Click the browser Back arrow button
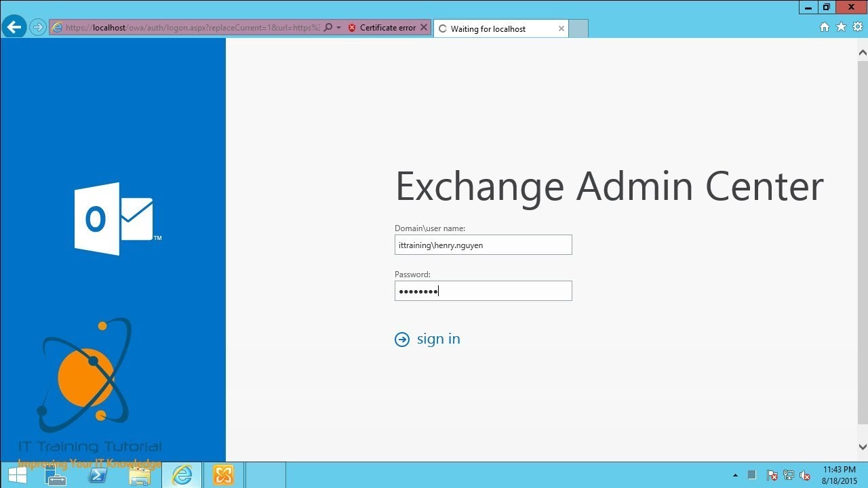This screenshot has height=488, width=868. pyautogui.click(x=14, y=27)
